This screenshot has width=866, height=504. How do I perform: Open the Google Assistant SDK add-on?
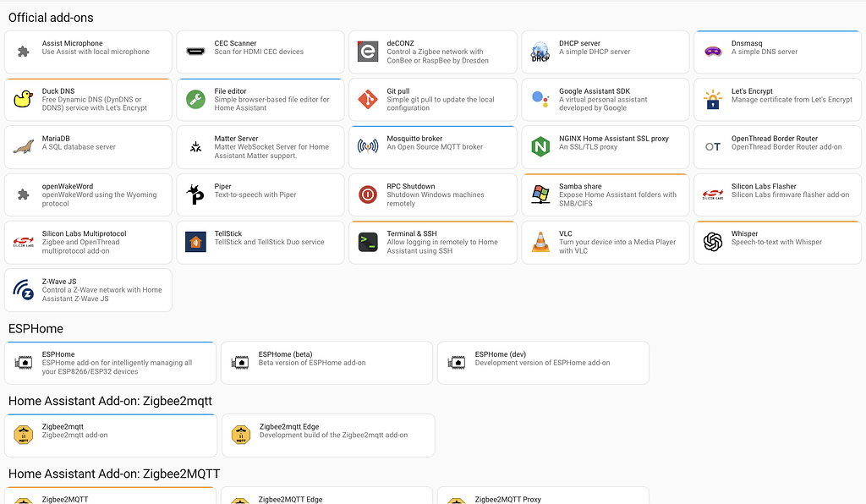[x=605, y=99]
